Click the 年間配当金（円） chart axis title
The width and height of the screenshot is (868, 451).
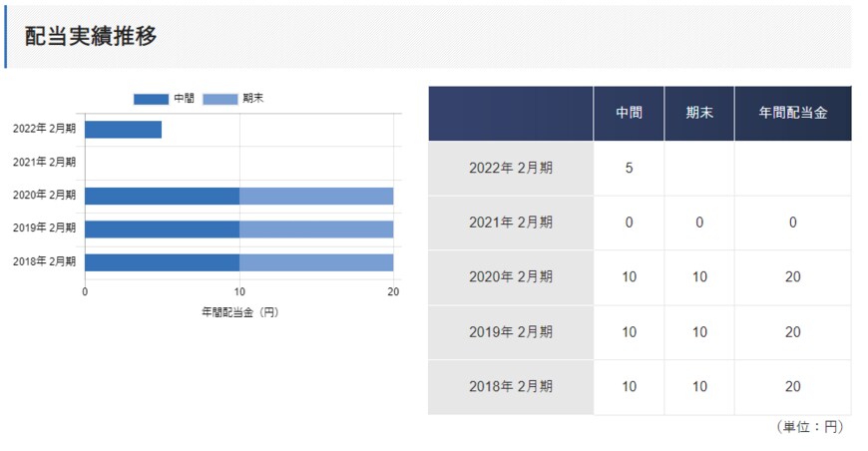[x=239, y=312]
